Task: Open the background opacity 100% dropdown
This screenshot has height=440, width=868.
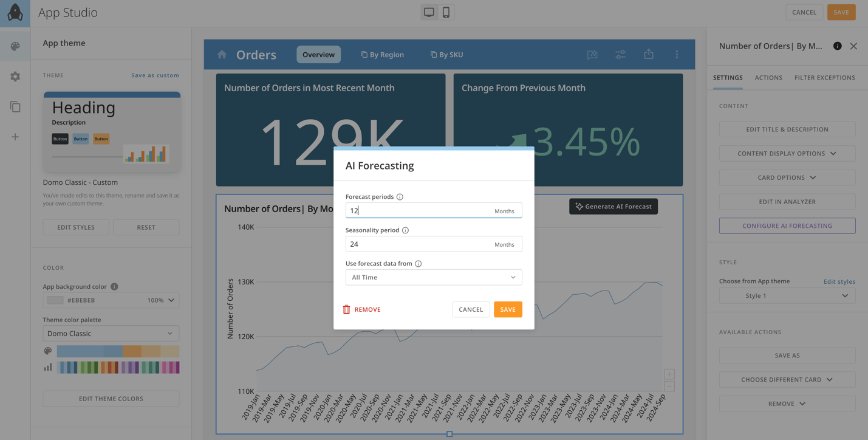Action: click(x=161, y=300)
